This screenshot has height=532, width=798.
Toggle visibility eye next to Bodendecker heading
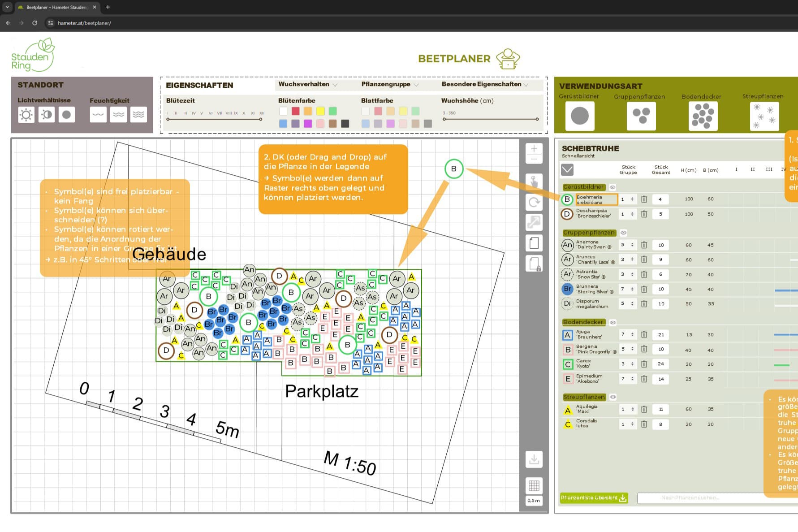[613, 322]
